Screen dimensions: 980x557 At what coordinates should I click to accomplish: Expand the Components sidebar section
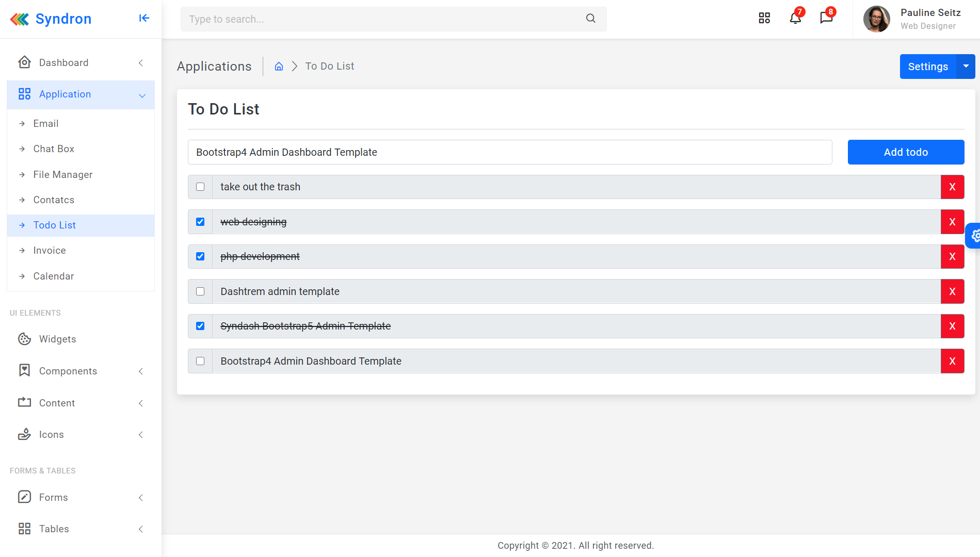[81, 371]
